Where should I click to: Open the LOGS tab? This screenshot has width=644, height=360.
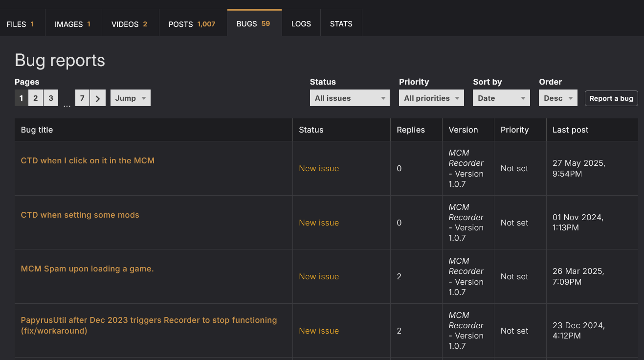pos(301,23)
